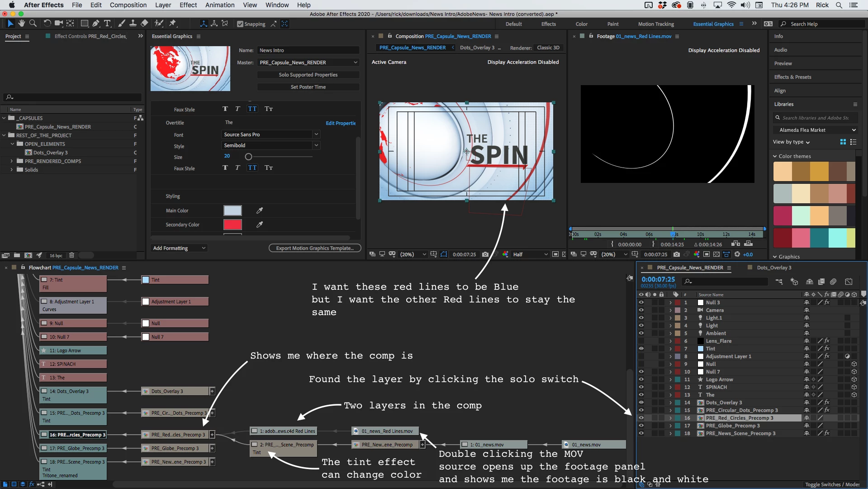Click Export Motion Graphics Template button
The image size is (868, 489).
(315, 248)
